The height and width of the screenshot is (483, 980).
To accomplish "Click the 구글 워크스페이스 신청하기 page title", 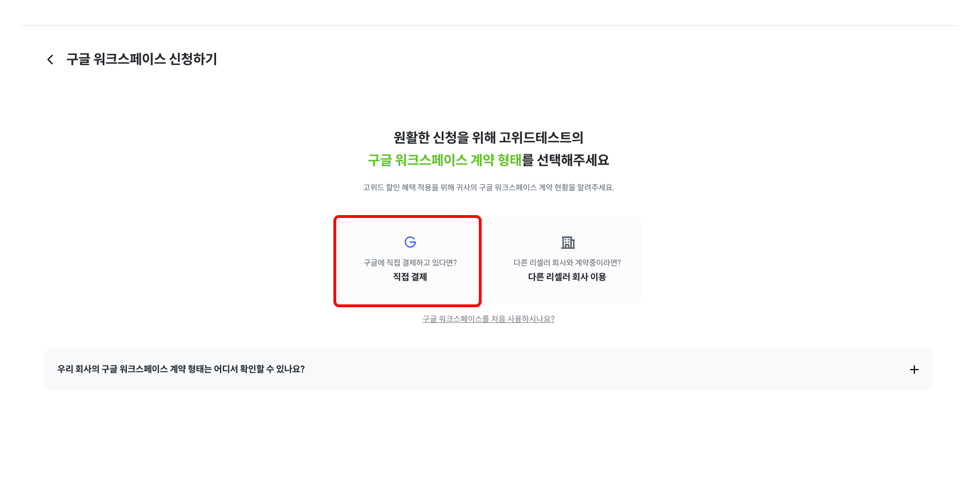I will coord(141,59).
